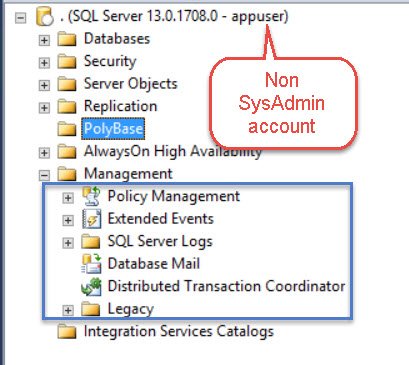Expand the Legacy node
This screenshot has height=365, width=409.
68,310
